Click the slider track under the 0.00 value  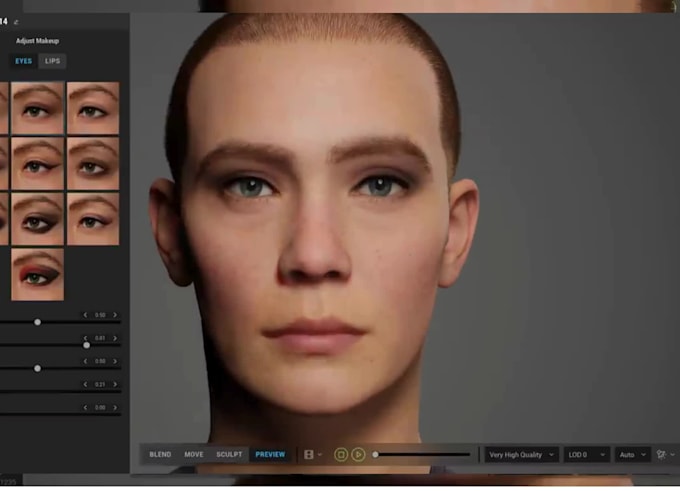(60, 415)
